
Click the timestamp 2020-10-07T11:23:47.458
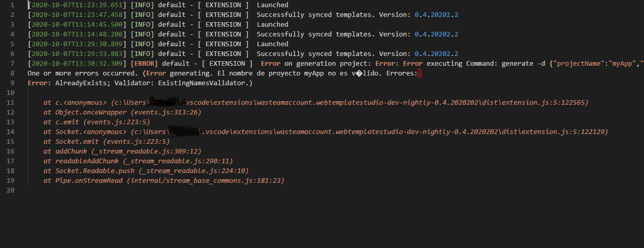77,15
